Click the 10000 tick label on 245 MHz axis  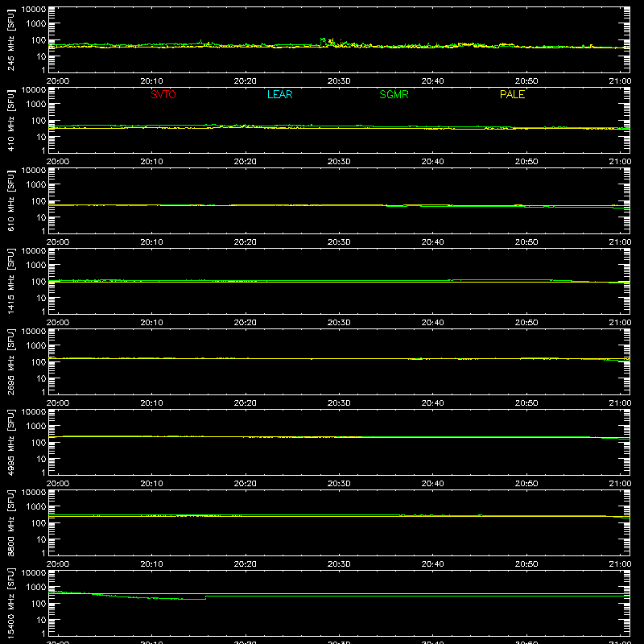34,10
